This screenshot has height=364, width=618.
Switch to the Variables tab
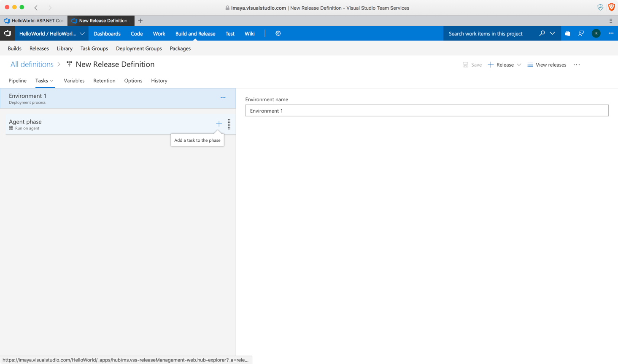pyautogui.click(x=74, y=81)
